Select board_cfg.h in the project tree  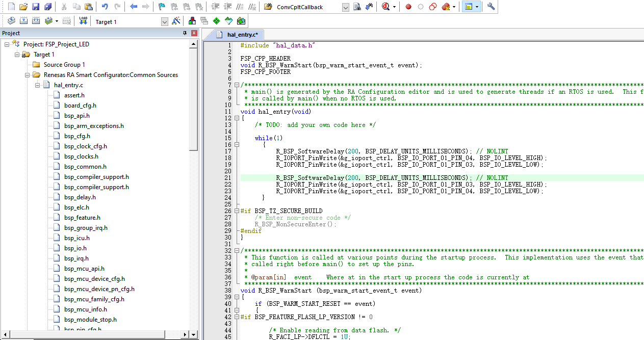[80, 106]
